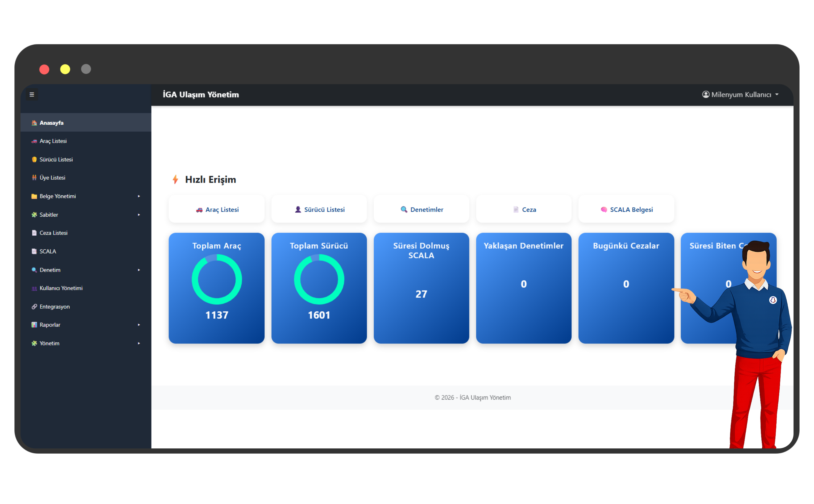Click the driver icon beside sidebar Sürücü Listesi
Image resolution: width=814 pixels, height=504 pixels.
(x=34, y=159)
